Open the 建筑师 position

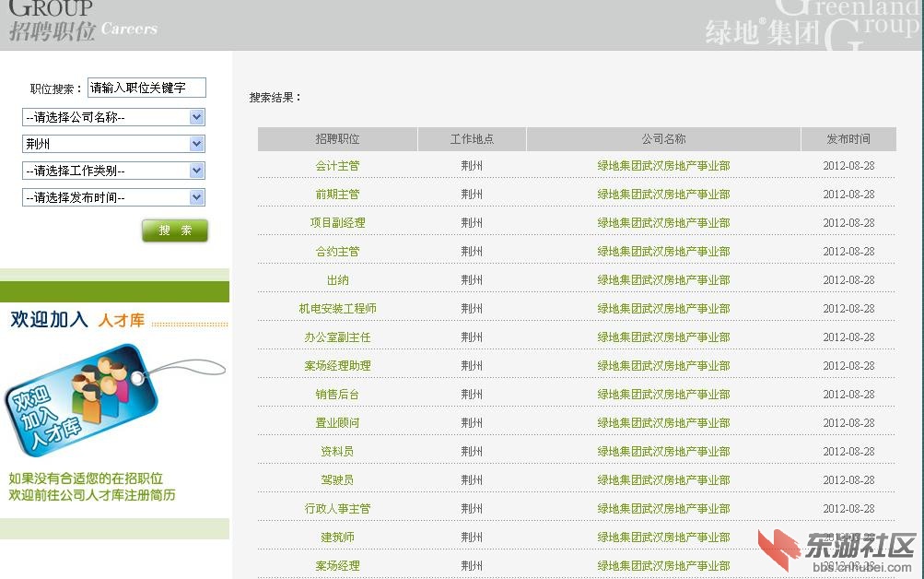[337, 538]
